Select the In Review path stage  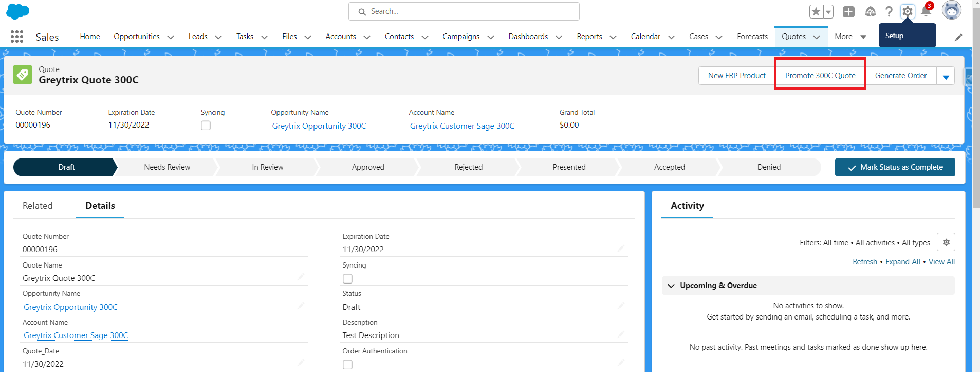[268, 167]
